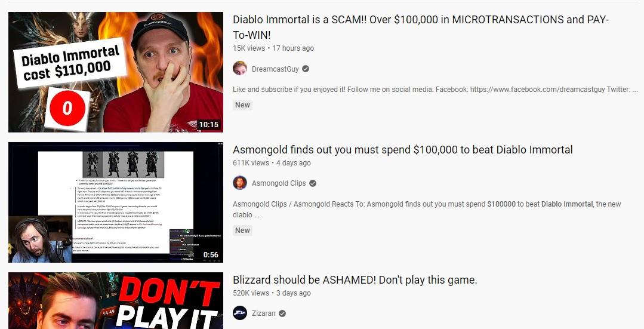This screenshot has height=329, width=644.
Task: Click Asmongold Clips channel avatar
Action: tap(240, 183)
